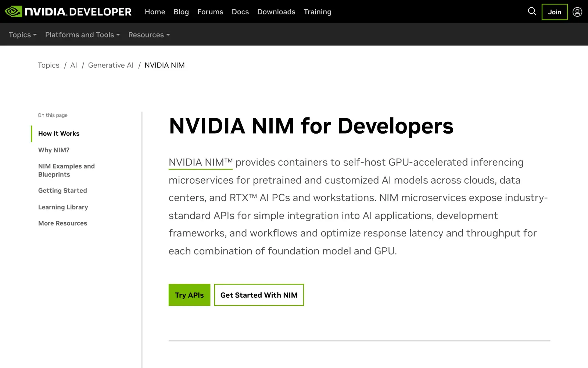This screenshot has height=368, width=588.
Task: Click the AI breadcrumb link
Action: pos(73,65)
